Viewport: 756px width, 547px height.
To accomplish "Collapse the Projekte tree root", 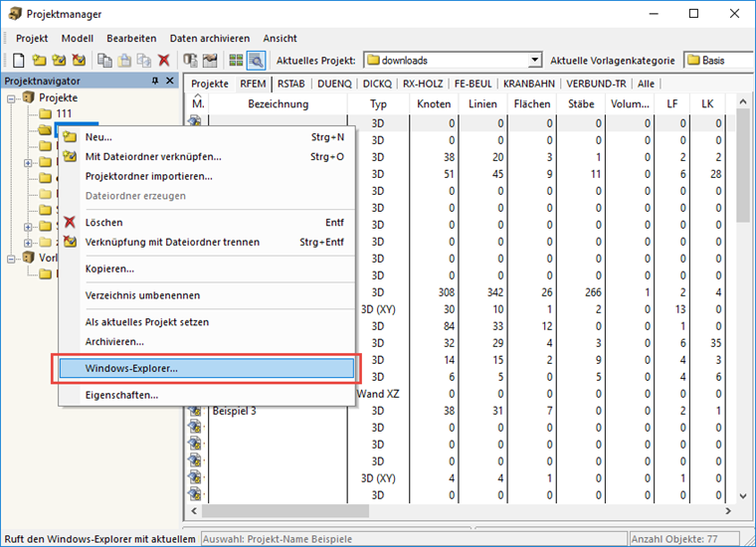I will coord(11,98).
